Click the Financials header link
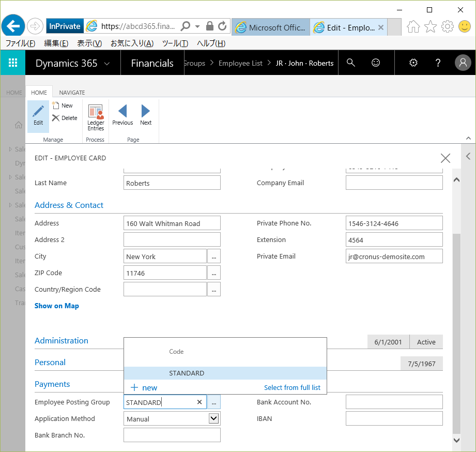Viewport: 476px width, 452px height. [152, 63]
